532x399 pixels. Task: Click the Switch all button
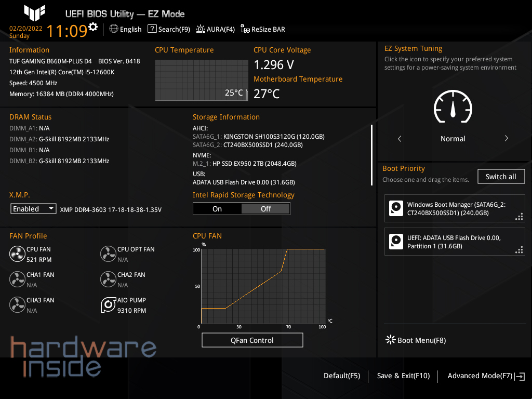tap(501, 177)
